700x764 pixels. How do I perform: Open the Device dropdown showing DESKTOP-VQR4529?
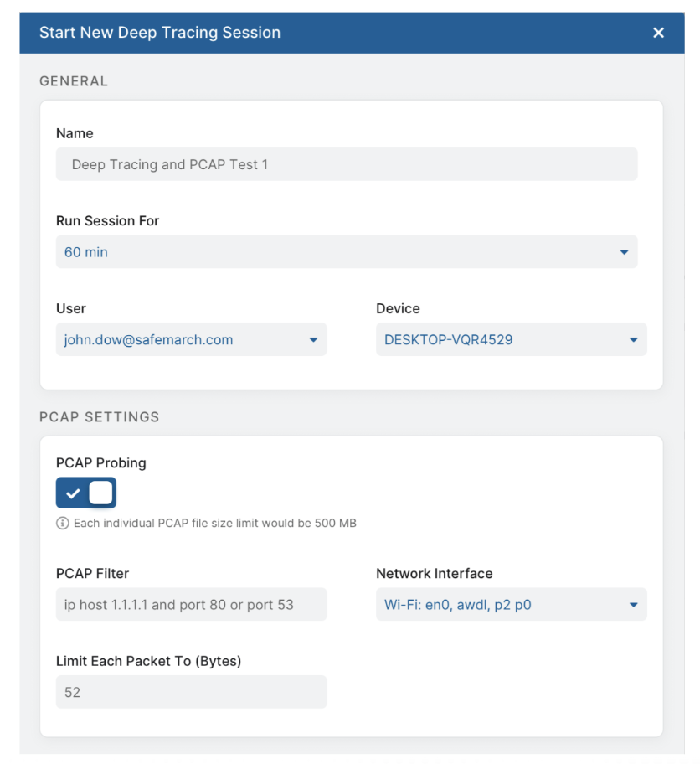click(x=511, y=340)
